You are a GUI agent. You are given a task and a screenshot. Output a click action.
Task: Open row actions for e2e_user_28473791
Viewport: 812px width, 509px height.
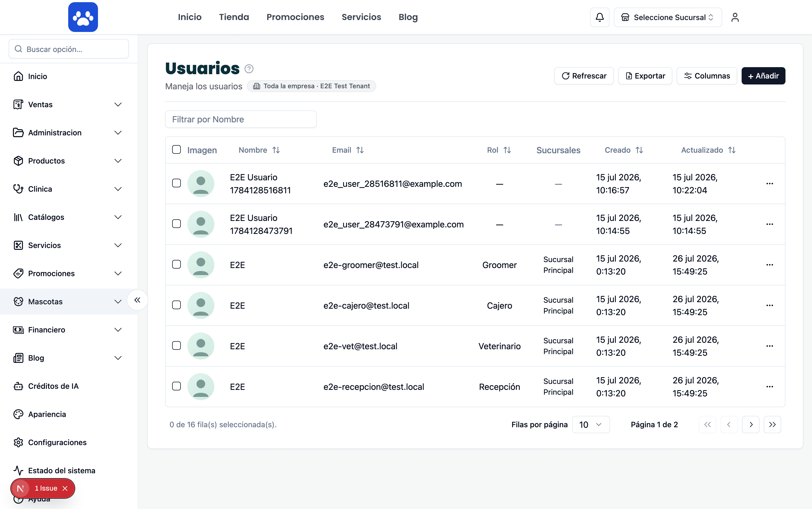point(769,224)
